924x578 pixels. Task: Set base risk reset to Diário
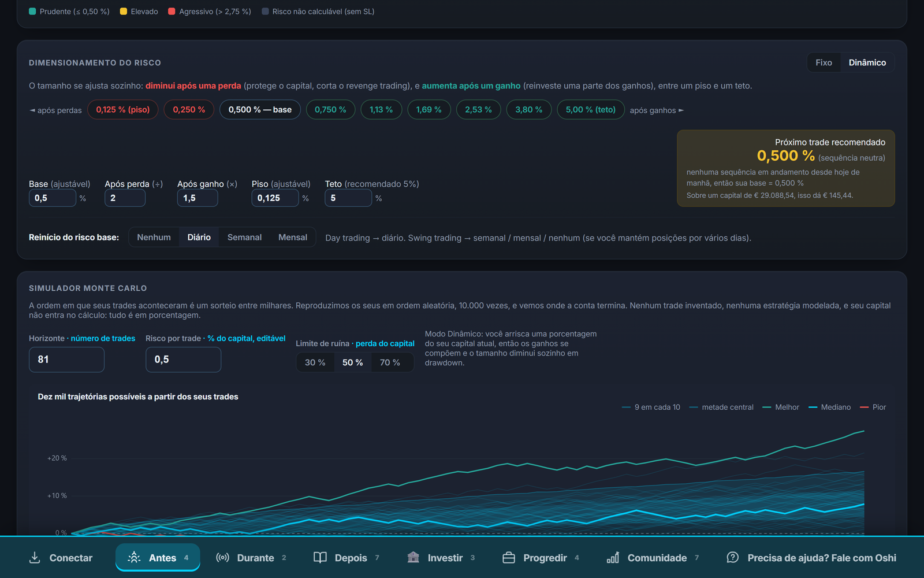pyautogui.click(x=199, y=238)
